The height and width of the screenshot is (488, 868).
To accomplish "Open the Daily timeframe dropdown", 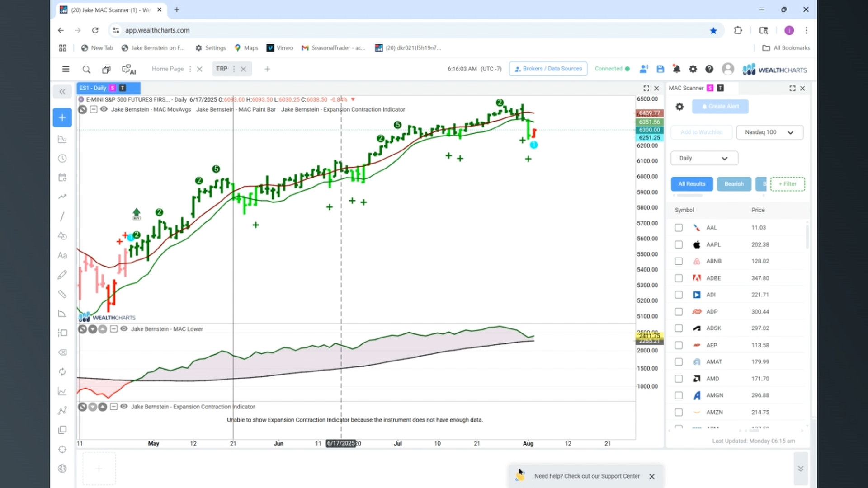I will (x=704, y=158).
